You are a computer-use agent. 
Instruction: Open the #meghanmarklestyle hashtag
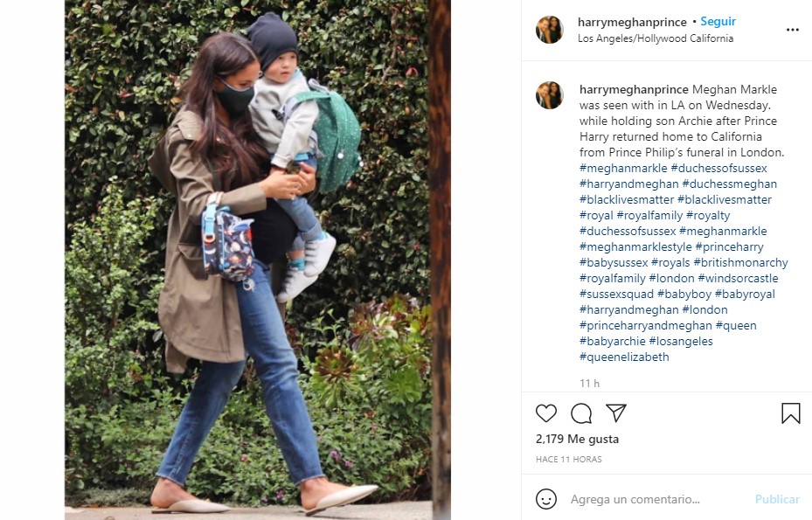635,247
